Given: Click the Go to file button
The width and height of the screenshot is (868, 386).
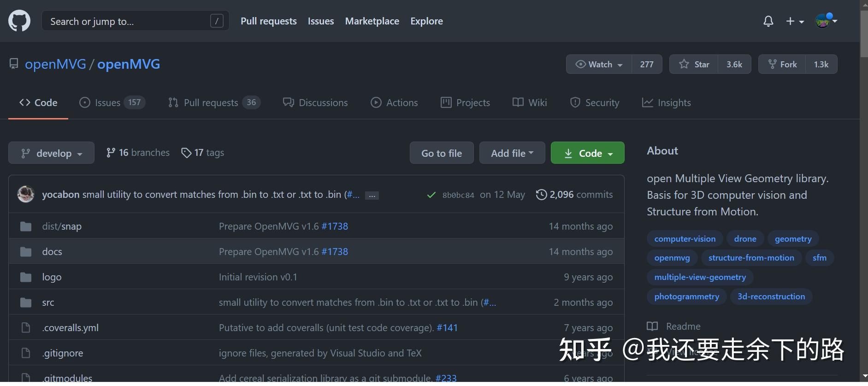Looking at the screenshot, I should pos(442,153).
